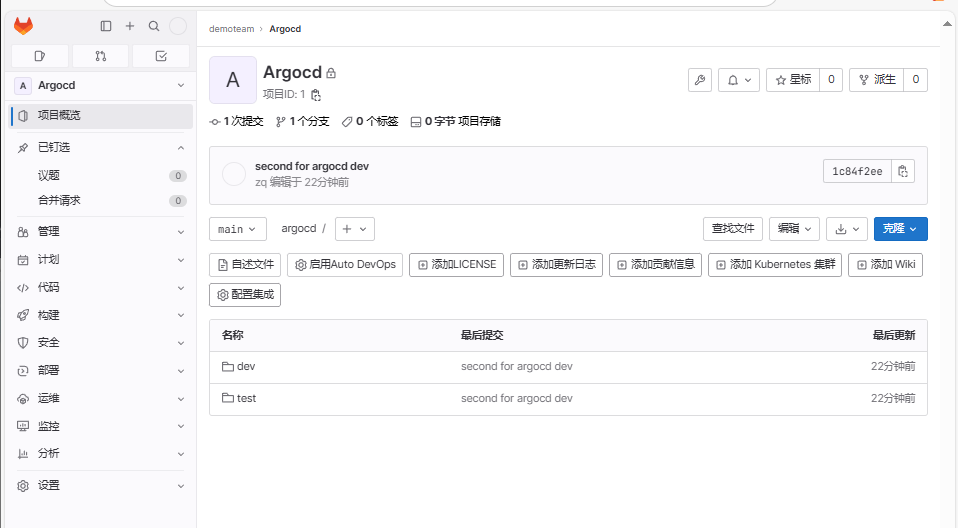The height and width of the screenshot is (528, 958).
Task: Click 添加贡献信息 button
Action: coord(656,265)
